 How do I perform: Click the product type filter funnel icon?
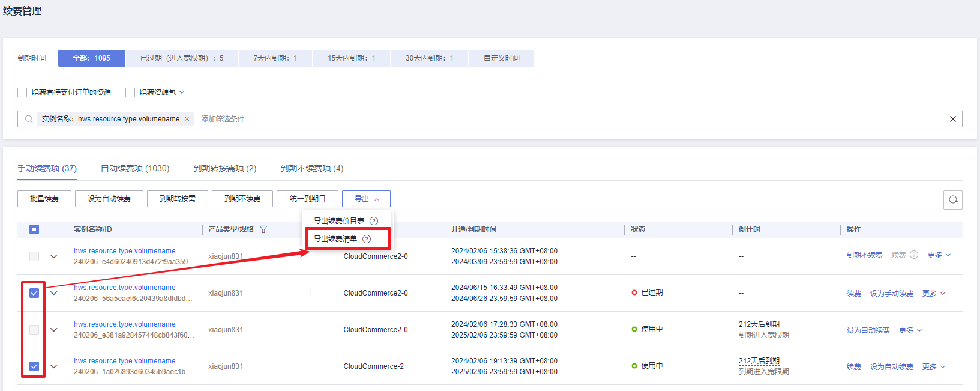263,229
